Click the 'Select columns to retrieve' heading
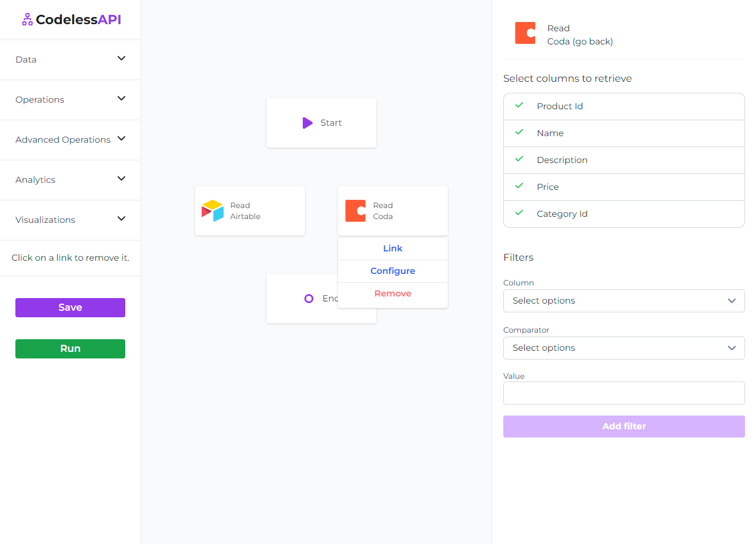This screenshot has width=756, height=544. [568, 78]
